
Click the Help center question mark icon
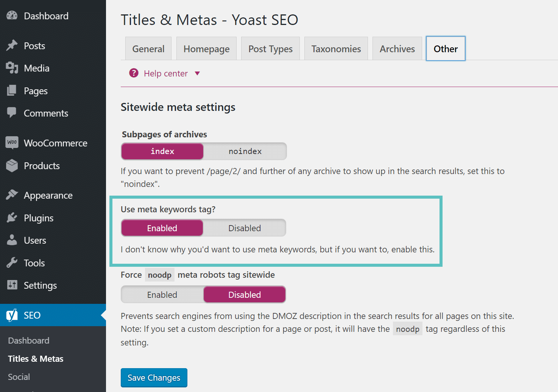coord(134,73)
